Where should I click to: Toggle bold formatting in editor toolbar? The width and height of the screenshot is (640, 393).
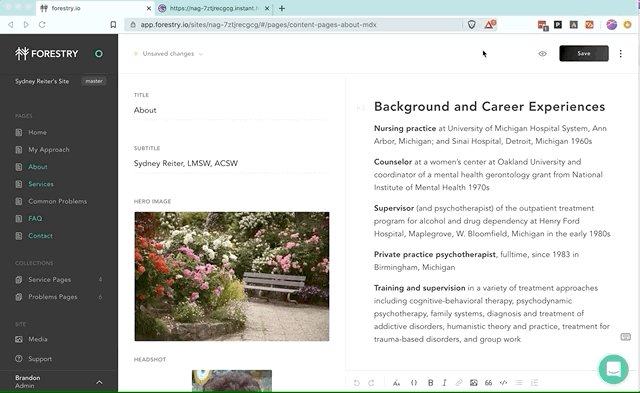(x=430, y=383)
